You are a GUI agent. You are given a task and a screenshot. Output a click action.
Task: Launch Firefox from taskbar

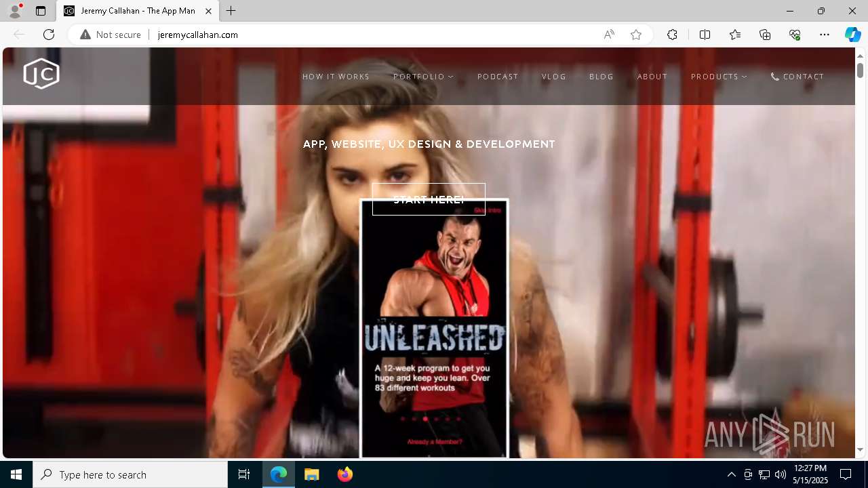pyautogui.click(x=345, y=474)
